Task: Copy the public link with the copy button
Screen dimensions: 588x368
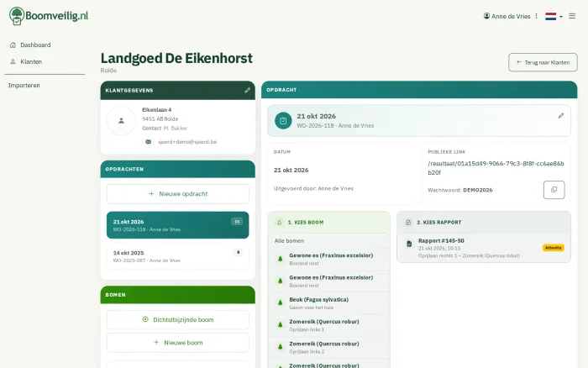Action: point(554,190)
